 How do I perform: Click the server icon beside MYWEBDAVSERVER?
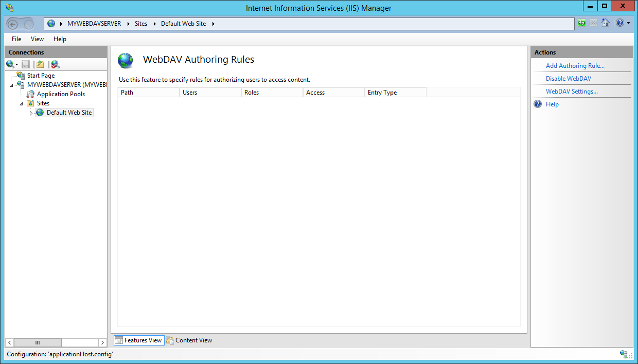click(x=21, y=85)
